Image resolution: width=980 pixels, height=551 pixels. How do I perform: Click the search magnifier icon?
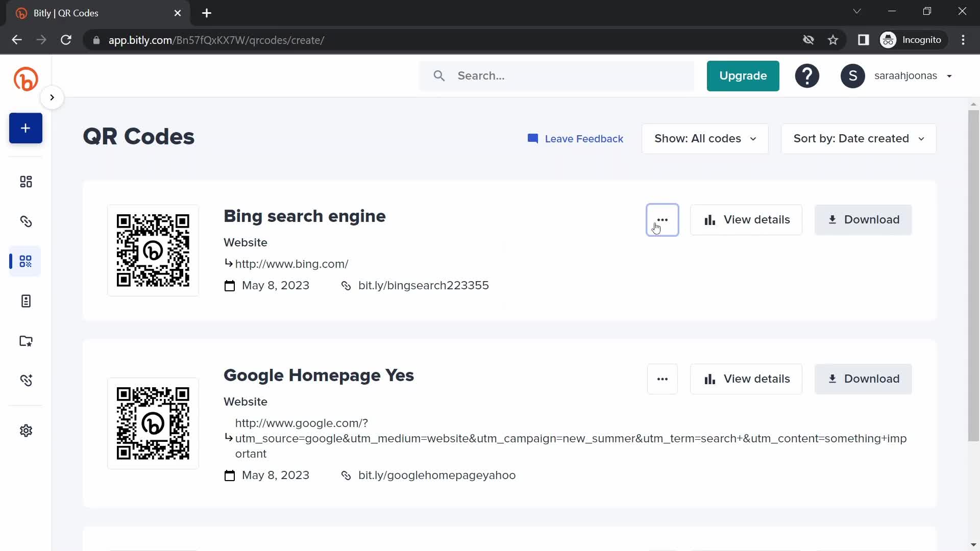[439, 76]
